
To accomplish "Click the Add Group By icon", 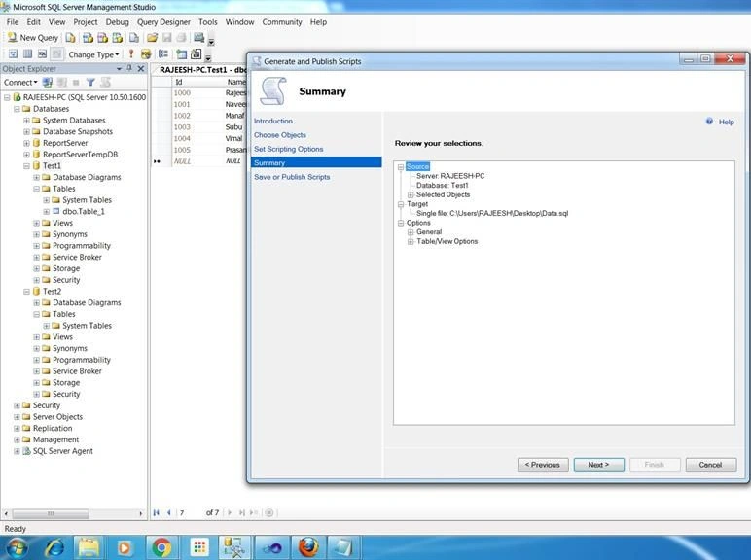I will (x=163, y=54).
